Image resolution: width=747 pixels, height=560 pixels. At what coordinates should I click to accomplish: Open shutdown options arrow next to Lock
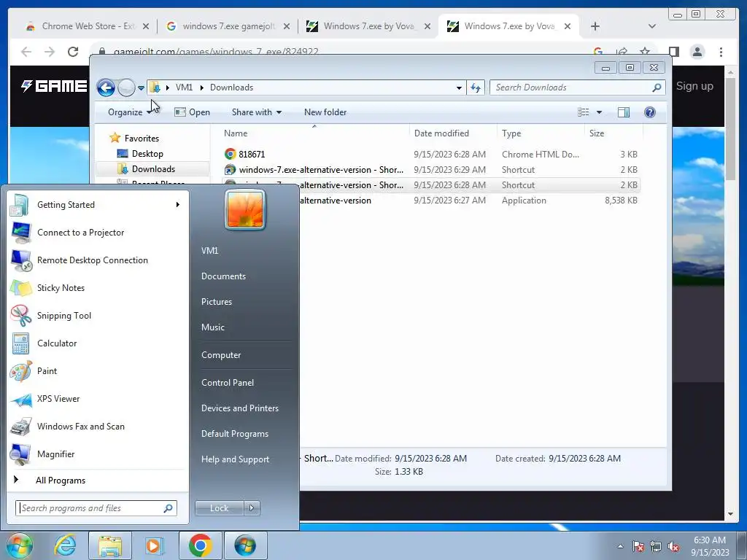point(252,508)
